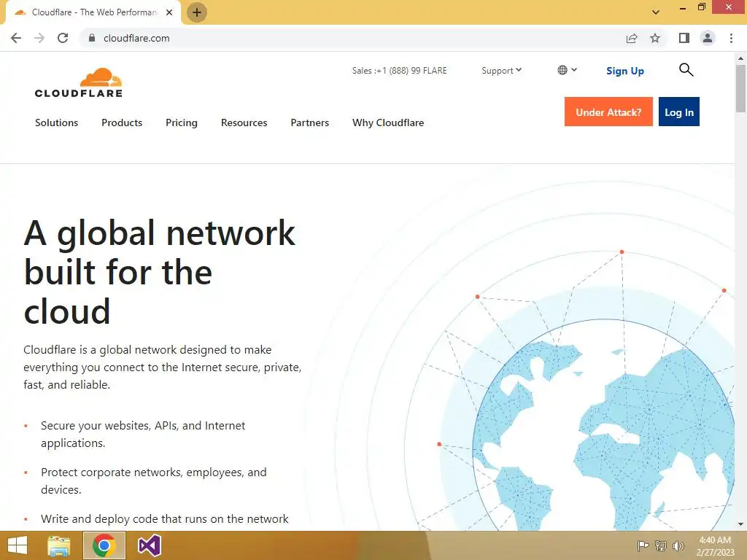
Task: Reload the Cloudflare page
Action: [x=63, y=38]
